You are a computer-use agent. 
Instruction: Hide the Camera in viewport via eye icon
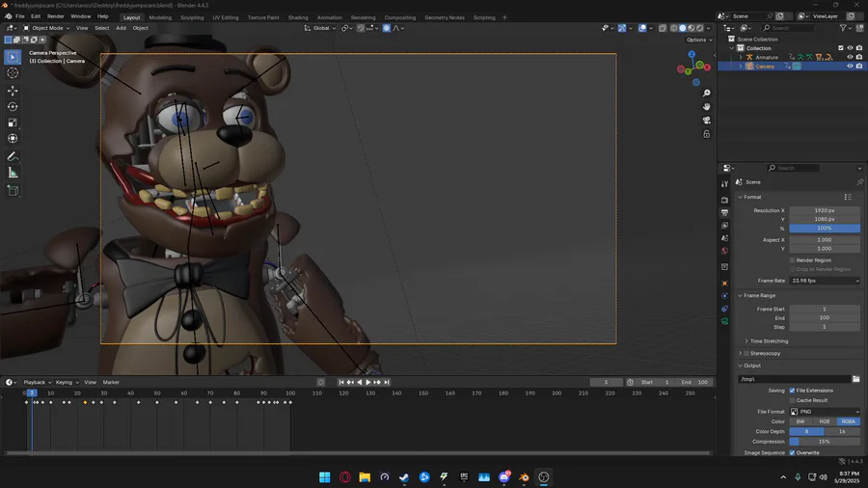tap(850, 66)
